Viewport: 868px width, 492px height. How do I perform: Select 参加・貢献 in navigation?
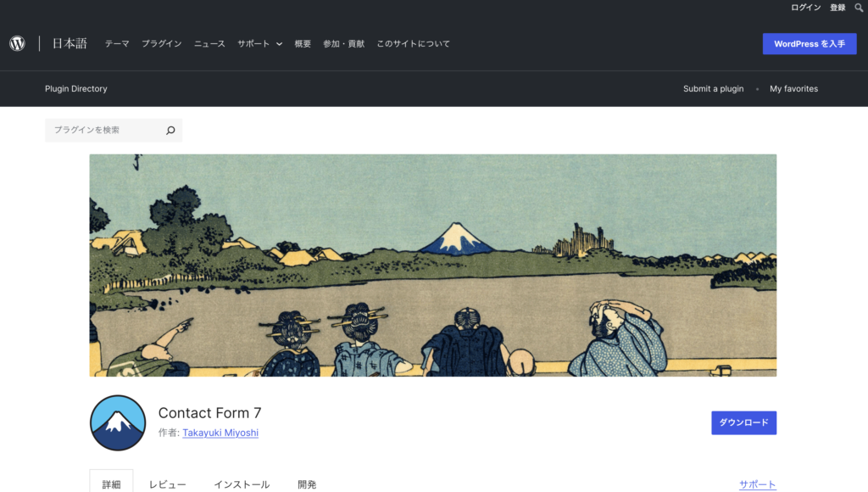pyautogui.click(x=344, y=44)
